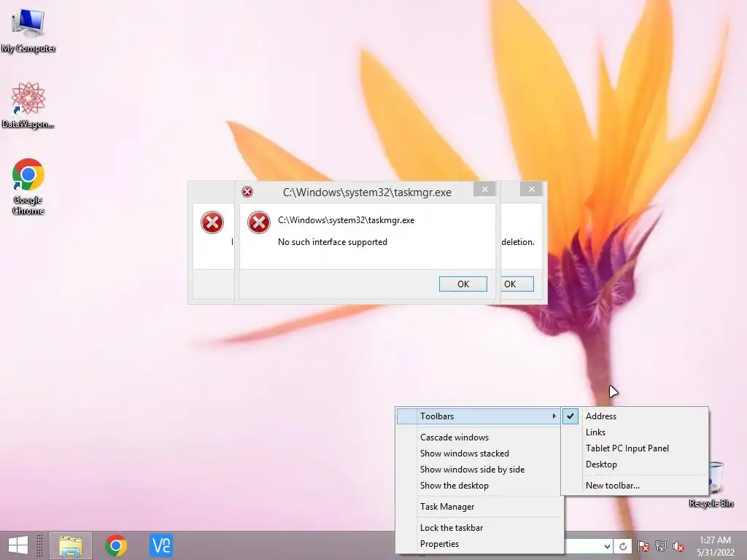The height and width of the screenshot is (560, 747).
Task: Choose Cascade windows from context menu
Action: (x=479, y=437)
